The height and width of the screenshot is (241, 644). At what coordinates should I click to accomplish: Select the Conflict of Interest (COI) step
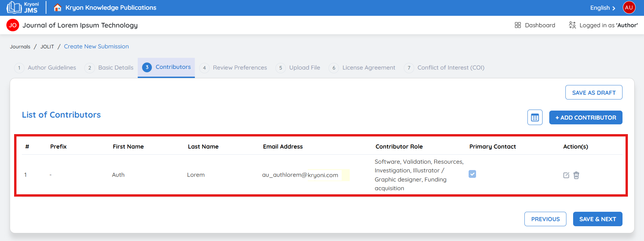pyautogui.click(x=450, y=68)
